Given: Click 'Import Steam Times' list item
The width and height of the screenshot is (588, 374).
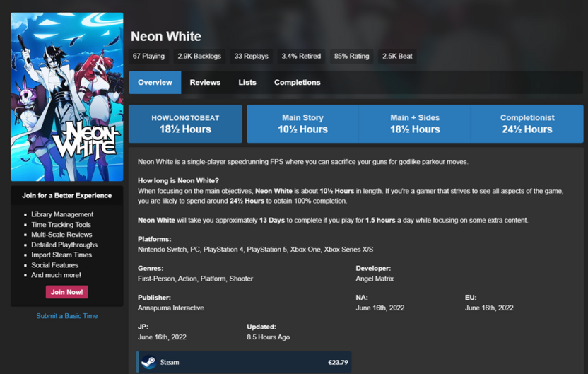Looking at the screenshot, I should pos(61,255).
